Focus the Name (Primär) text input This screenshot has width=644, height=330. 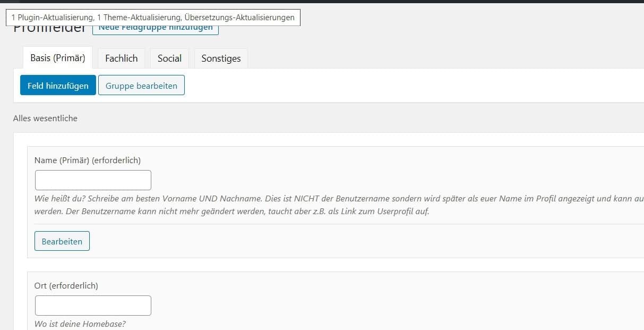point(93,180)
